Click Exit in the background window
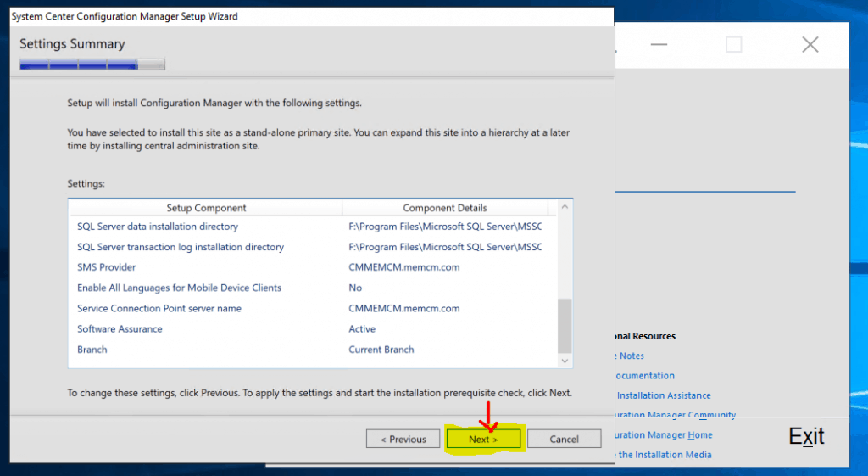 (806, 436)
